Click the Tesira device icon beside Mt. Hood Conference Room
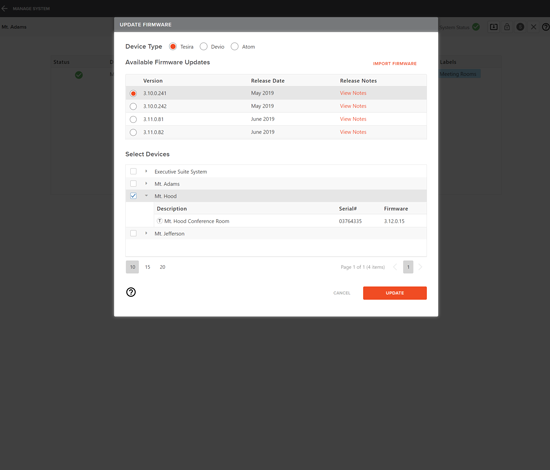The image size is (550, 470). tap(160, 221)
